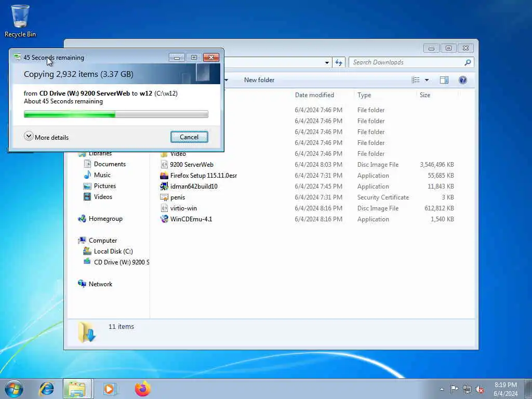Screen dimensions: 532x399
Task: Select the Firefox Setup 115.11.0esr icon
Action: pos(164,176)
